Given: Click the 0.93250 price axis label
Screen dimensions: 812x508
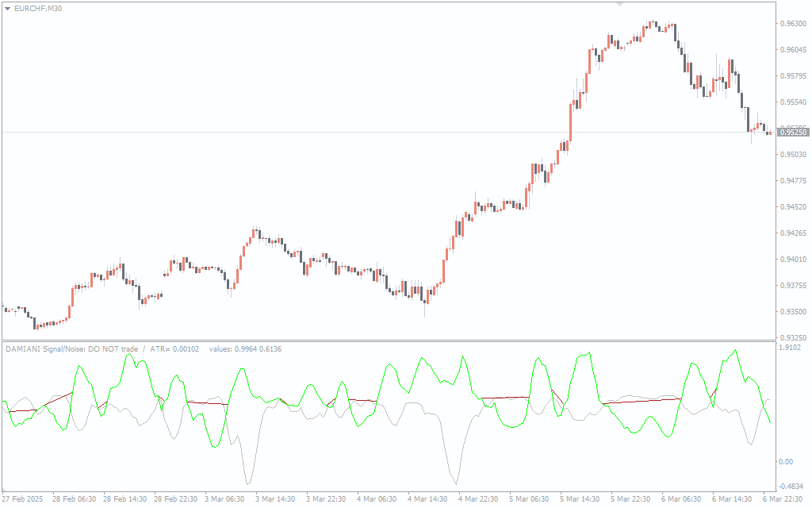Looking at the screenshot, I should tap(792, 337).
